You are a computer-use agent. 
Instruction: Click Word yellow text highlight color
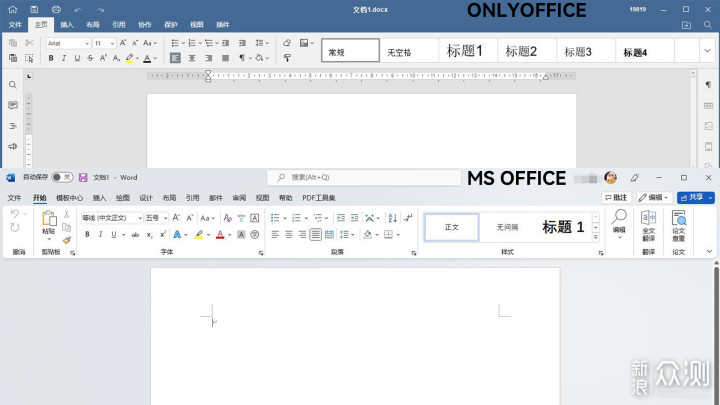click(199, 235)
